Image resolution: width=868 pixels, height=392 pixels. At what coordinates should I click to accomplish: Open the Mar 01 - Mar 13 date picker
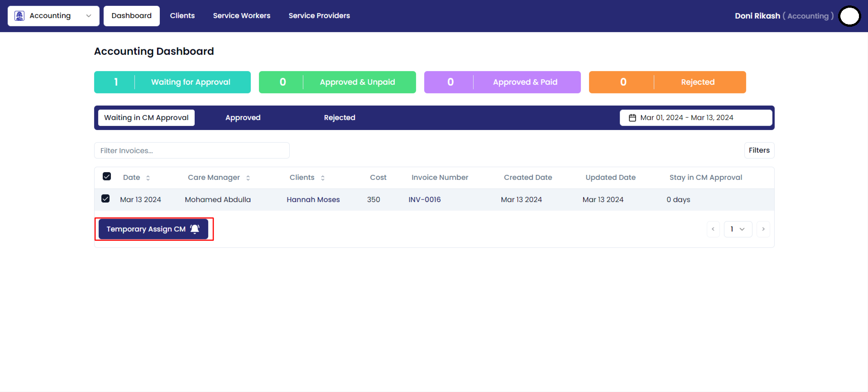(x=695, y=118)
